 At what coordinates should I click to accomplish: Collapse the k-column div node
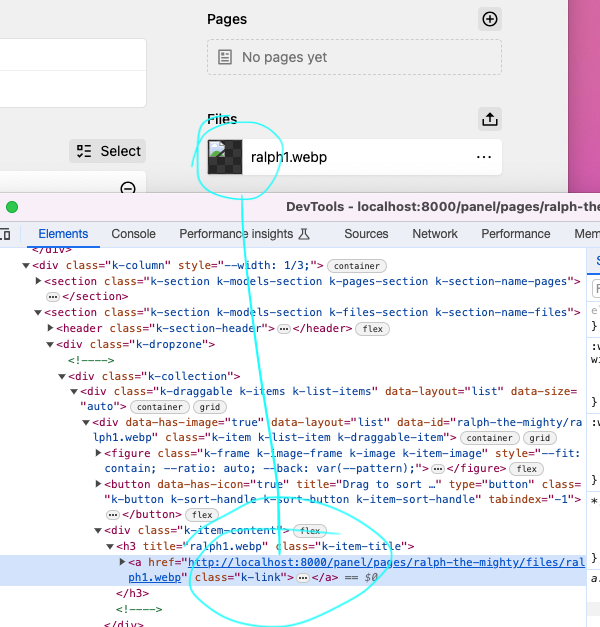[x=26, y=265]
